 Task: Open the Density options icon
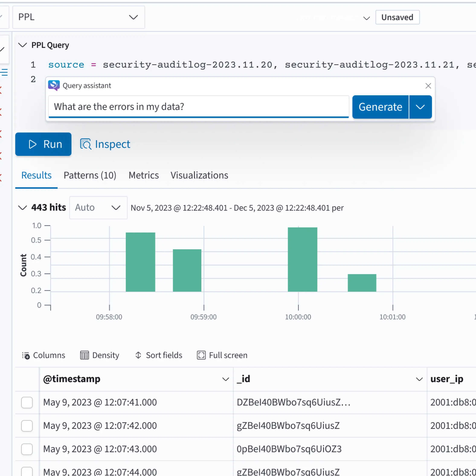point(84,355)
